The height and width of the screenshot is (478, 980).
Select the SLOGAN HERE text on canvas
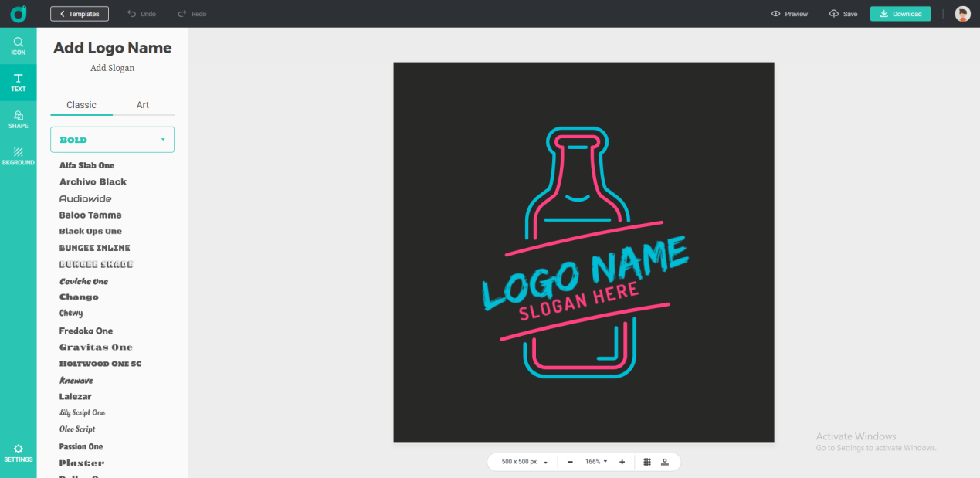(579, 301)
